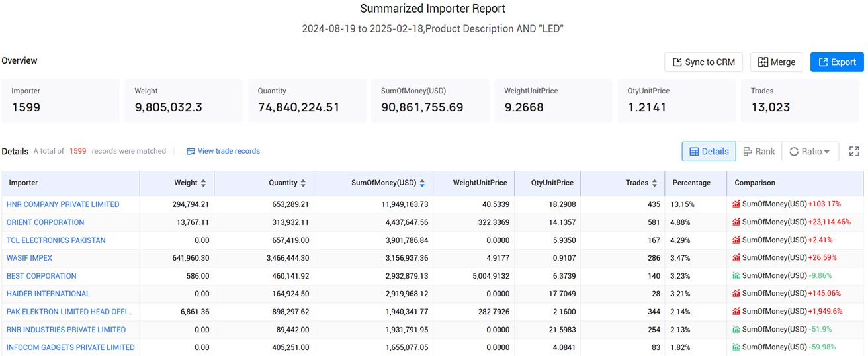Click comparison chart icon for HNR COMPANY row

[736, 204]
